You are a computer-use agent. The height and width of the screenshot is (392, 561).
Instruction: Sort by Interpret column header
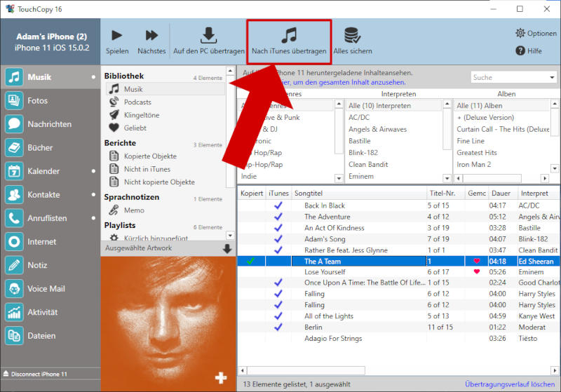pyautogui.click(x=539, y=193)
